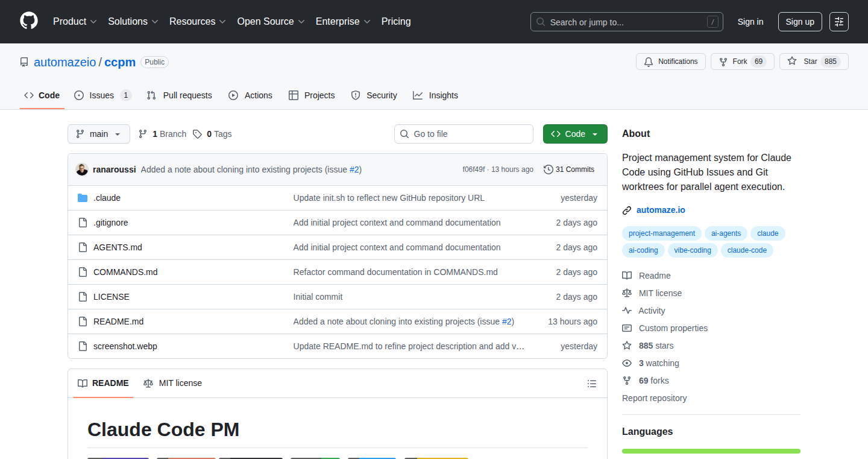Image resolution: width=868 pixels, height=459 pixels.
Task: Click the claude-code topic tag
Action: tap(747, 250)
